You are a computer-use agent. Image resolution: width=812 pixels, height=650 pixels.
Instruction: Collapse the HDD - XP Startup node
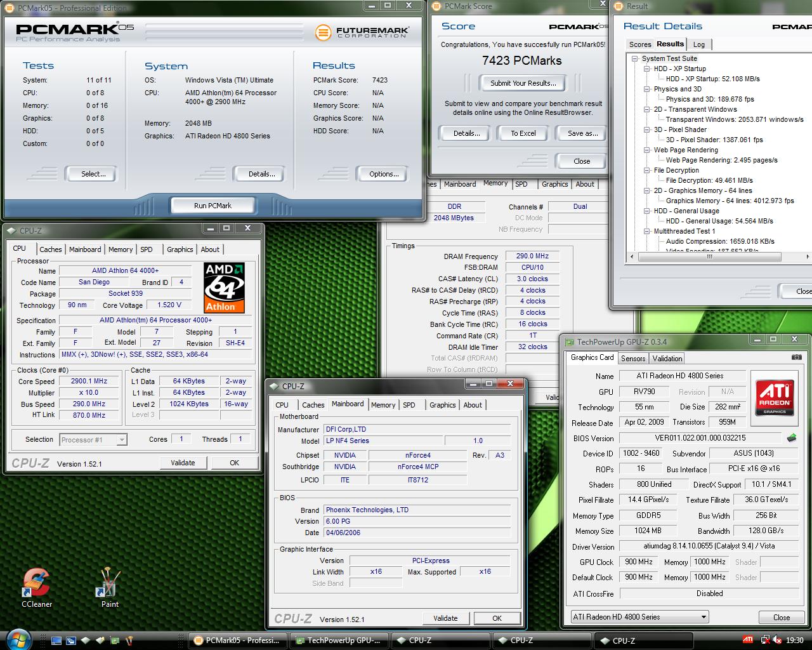[646, 69]
